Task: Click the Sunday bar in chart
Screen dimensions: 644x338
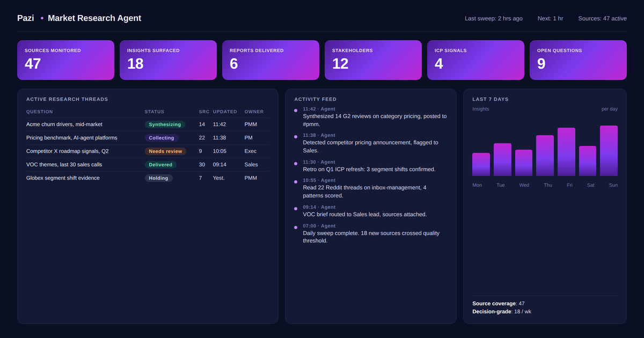Action: [609, 151]
